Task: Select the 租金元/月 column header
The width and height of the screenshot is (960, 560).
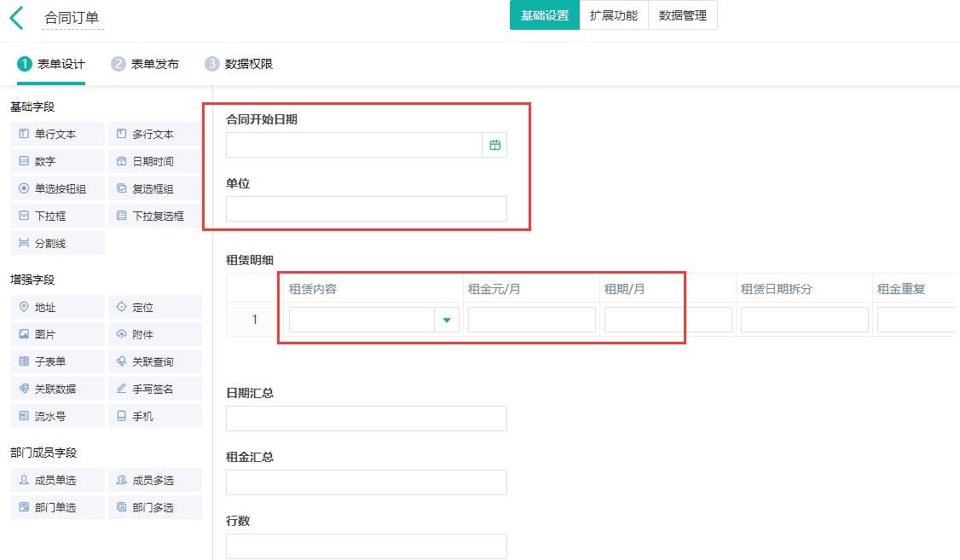Action: point(494,289)
